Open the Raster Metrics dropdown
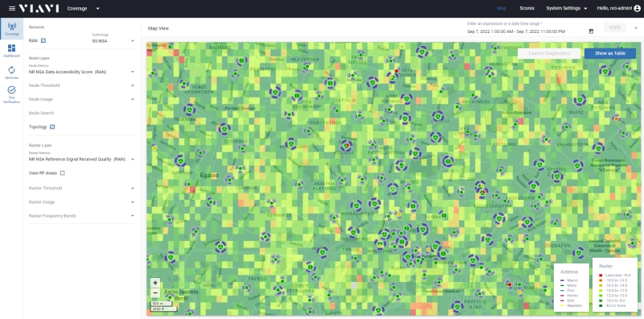Image resolution: width=644 pixels, height=319 pixels. (82, 159)
